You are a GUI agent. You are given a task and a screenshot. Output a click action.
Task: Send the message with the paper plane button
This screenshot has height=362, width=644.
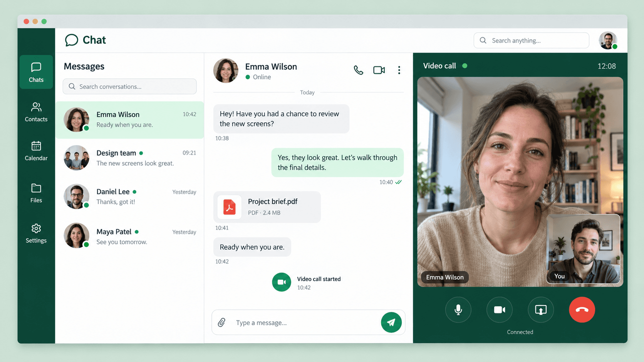pyautogui.click(x=391, y=322)
